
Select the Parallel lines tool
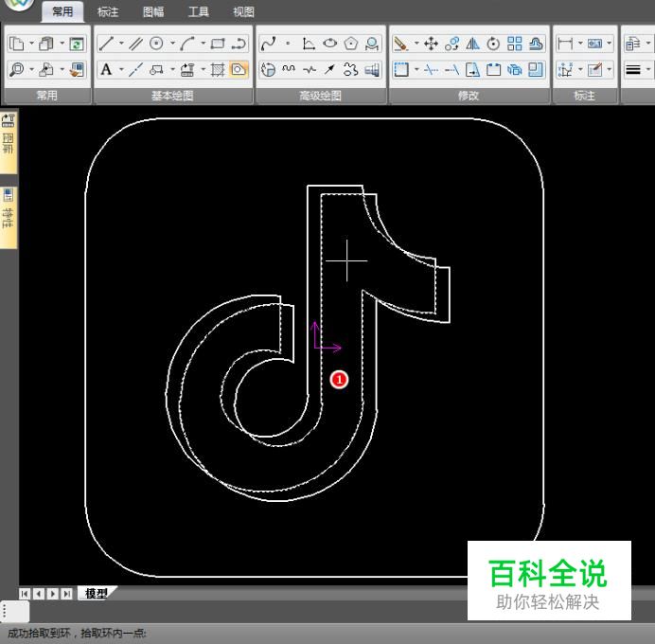point(135,44)
